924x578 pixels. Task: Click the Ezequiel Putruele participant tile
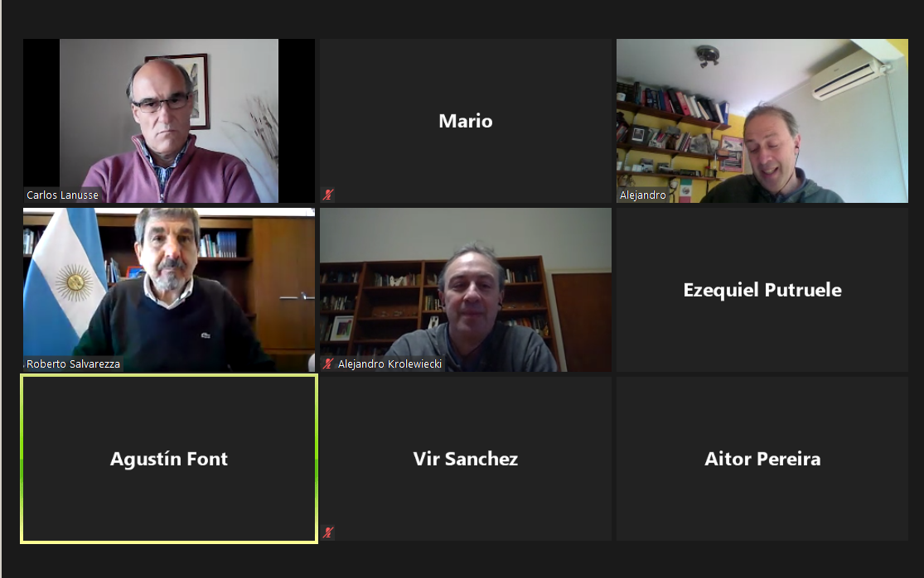coord(762,290)
